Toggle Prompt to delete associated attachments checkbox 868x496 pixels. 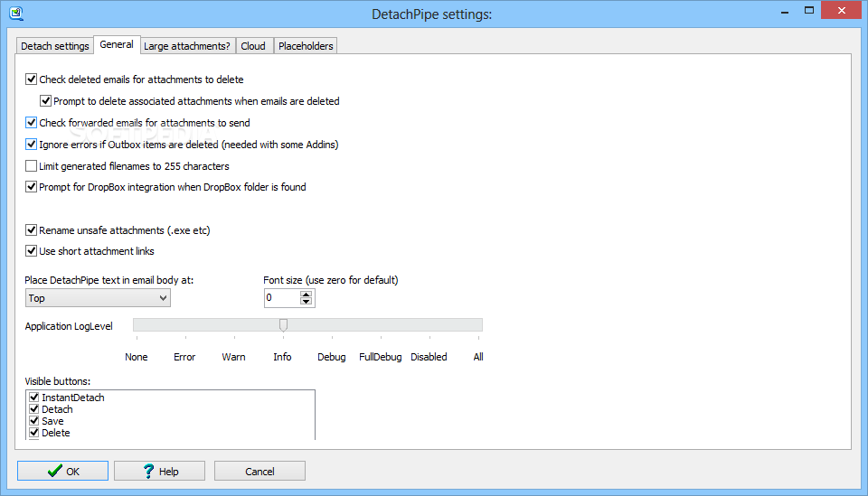tap(45, 100)
